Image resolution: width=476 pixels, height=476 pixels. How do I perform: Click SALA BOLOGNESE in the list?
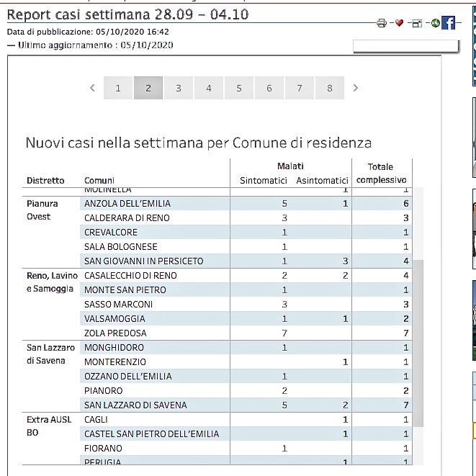tap(121, 247)
